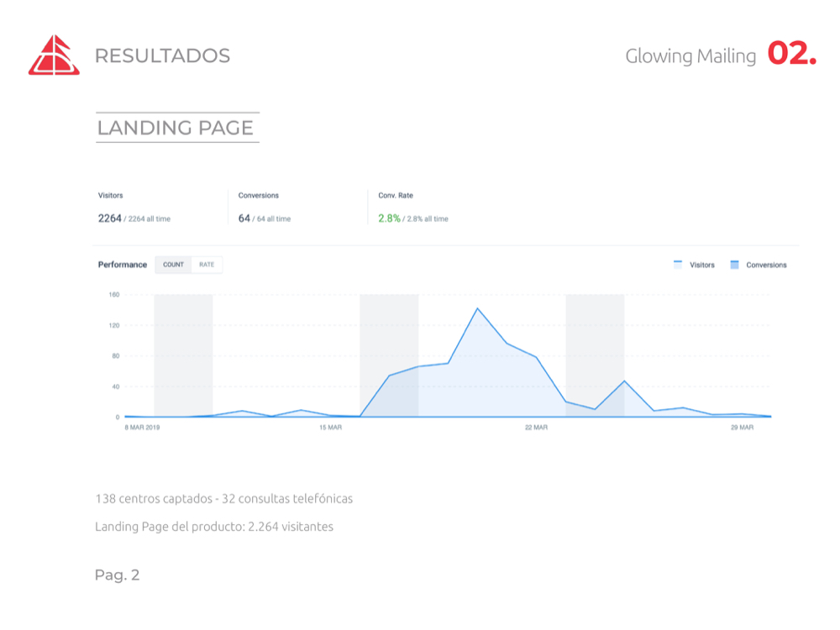Click the 'Landing Page del producto' line
840x630 pixels.
point(214,527)
